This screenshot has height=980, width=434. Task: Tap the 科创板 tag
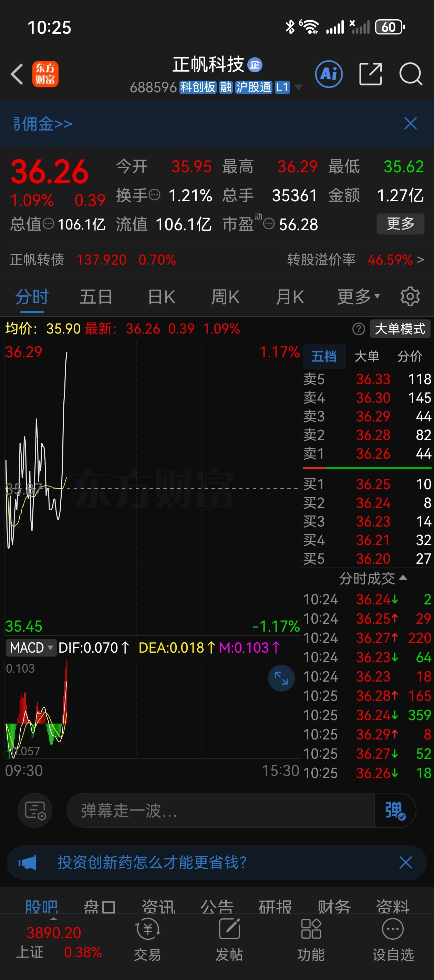[x=198, y=88]
